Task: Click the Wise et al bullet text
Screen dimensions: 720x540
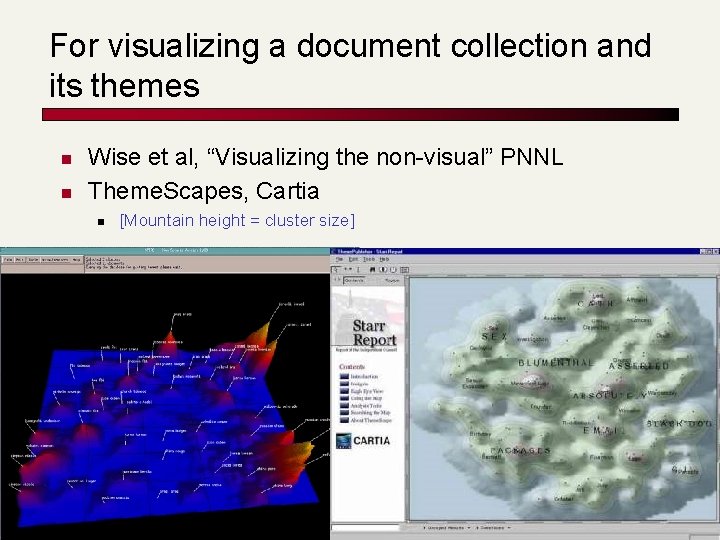Action: tap(326, 157)
